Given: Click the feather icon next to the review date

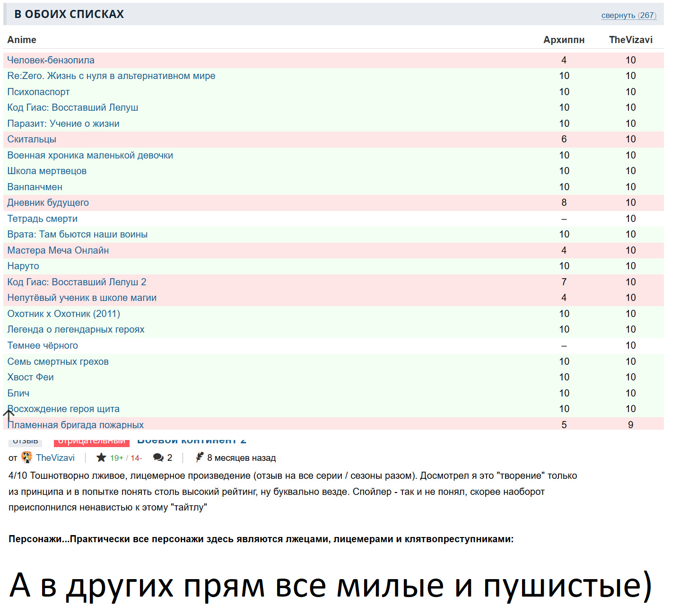Looking at the screenshot, I should tap(200, 457).
